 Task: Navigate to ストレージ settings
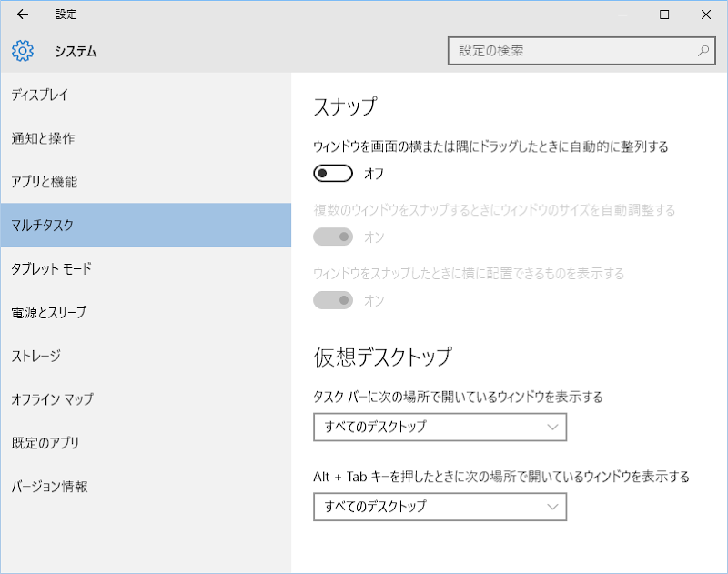click(36, 356)
